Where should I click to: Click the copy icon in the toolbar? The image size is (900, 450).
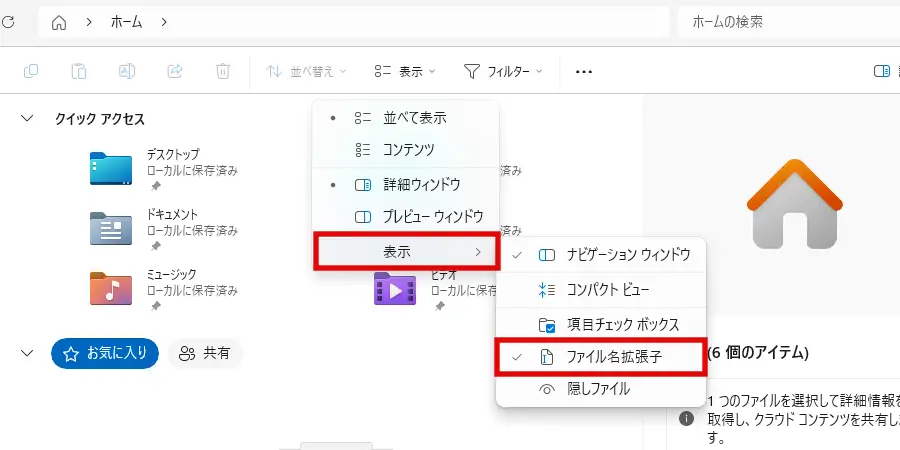[30, 71]
